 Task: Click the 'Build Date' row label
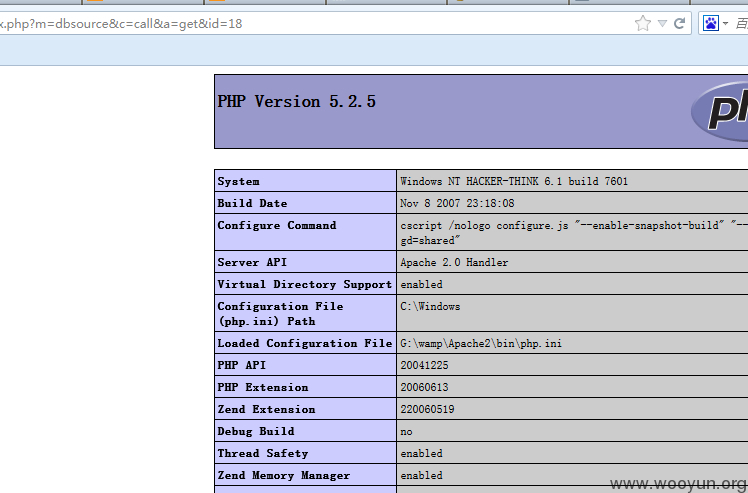tap(252, 203)
